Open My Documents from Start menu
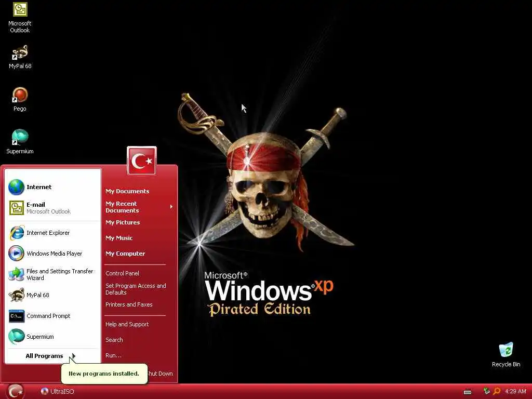Viewport: 532px width, 399px height. pyautogui.click(x=127, y=191)
